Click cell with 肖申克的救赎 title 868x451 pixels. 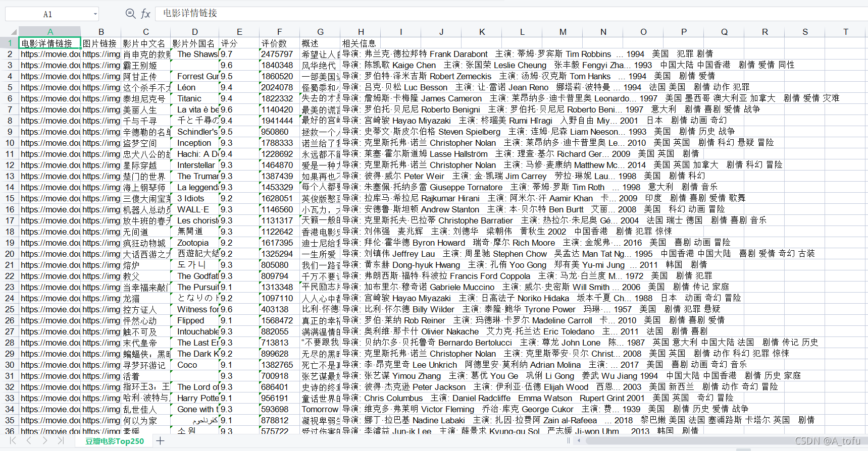[x=146, y=54]
